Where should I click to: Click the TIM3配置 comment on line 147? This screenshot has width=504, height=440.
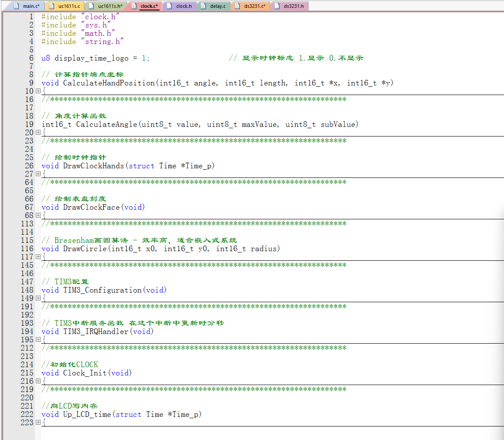coord(65,282)
